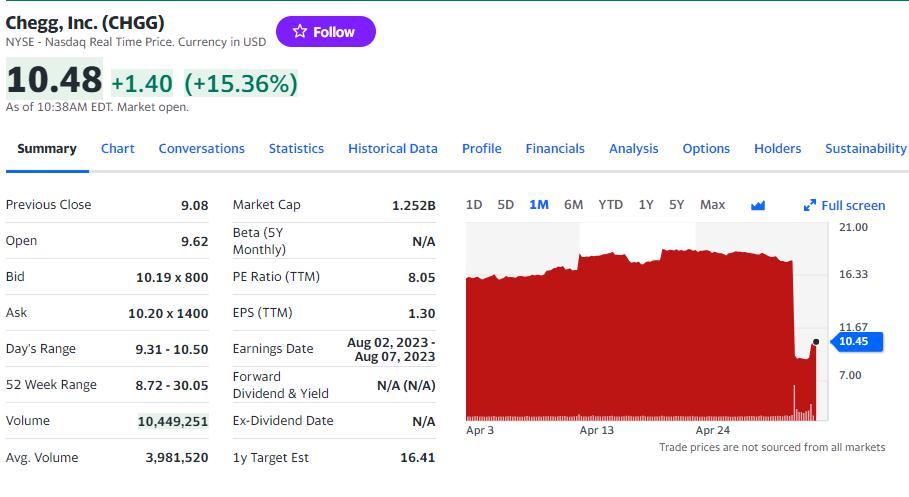View the Historical Data tab

pos(392,148)
